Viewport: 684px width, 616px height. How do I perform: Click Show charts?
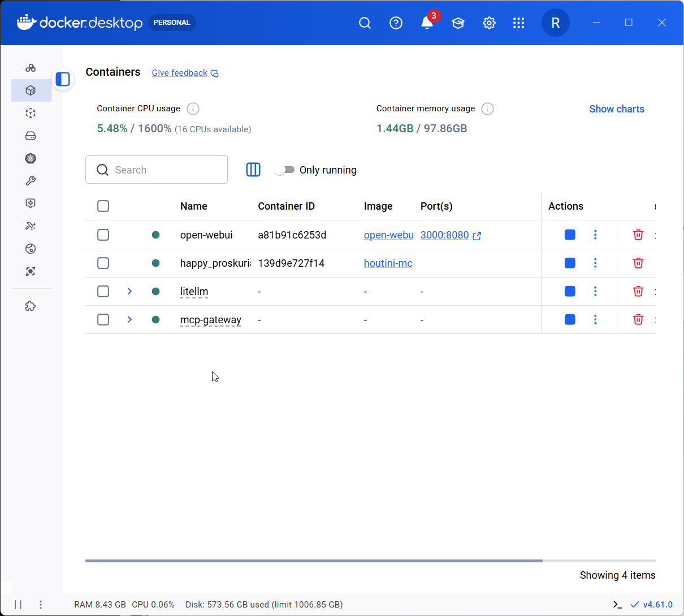coord(617,109)
